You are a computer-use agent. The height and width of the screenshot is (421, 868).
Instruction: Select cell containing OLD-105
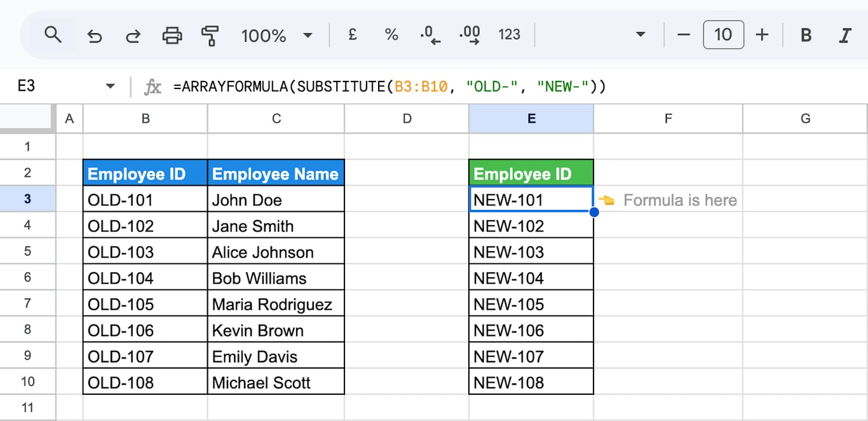[145, 303]
